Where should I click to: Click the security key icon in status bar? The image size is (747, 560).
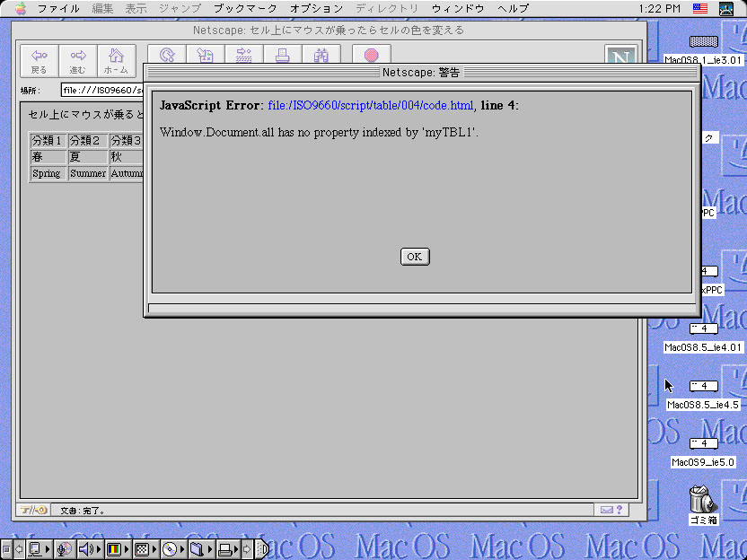tap(33, 510)
